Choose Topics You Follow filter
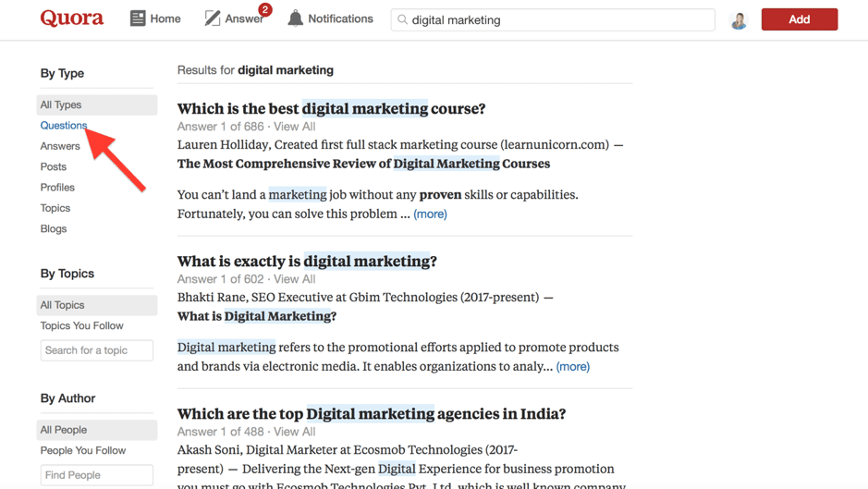The image size is (868, 489). (81, 326)
